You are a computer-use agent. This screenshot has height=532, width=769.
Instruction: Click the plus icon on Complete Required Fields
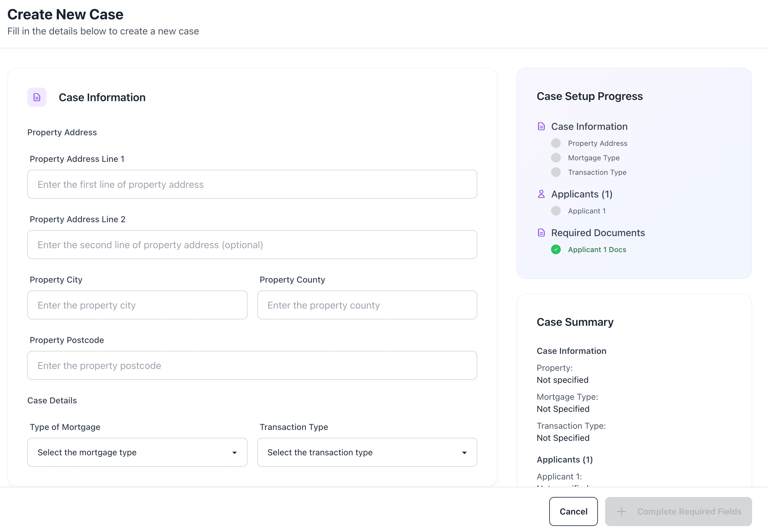pyautogui.click(x=621, y=511)
